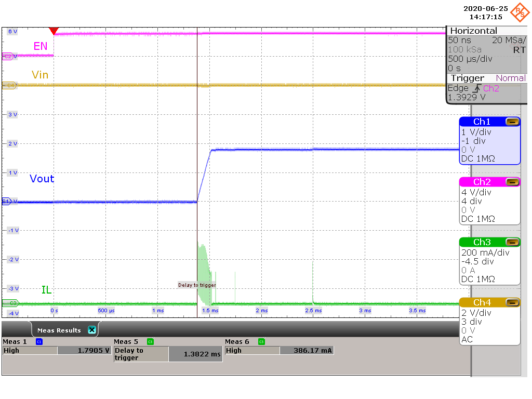Select the C1 marker on the Vout trace axis
This screenshot has width=532, height=399.
coord(5,202)
